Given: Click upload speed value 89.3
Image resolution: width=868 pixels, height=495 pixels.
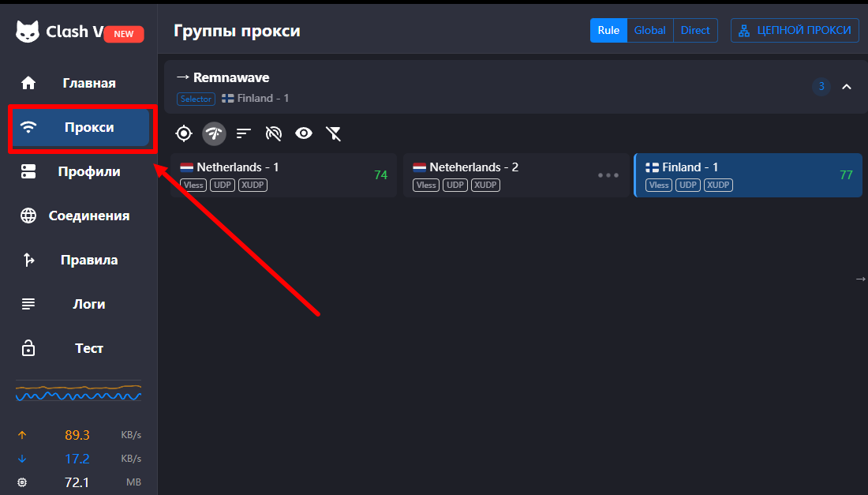Looking at the screenshot, I should pos(77,435).
